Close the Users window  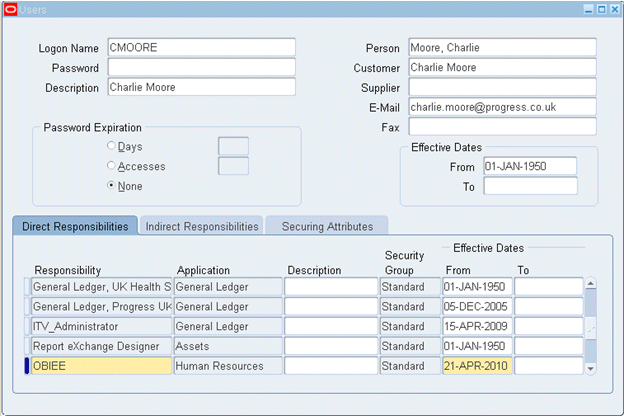tap(615, 9)
